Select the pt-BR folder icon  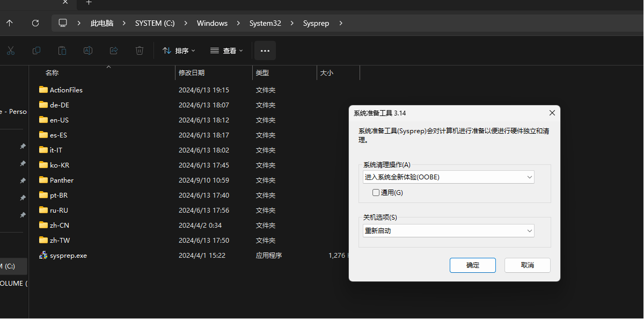43,195
